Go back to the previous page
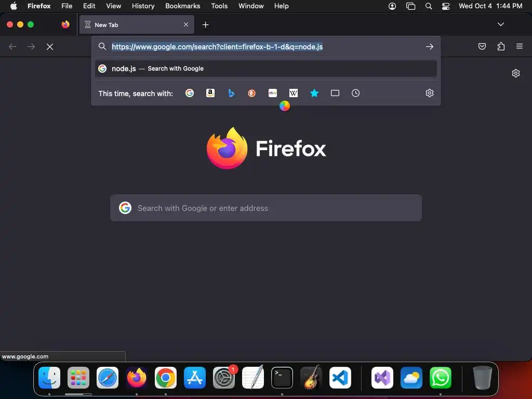The image size is (532, 399). [12, 46]
